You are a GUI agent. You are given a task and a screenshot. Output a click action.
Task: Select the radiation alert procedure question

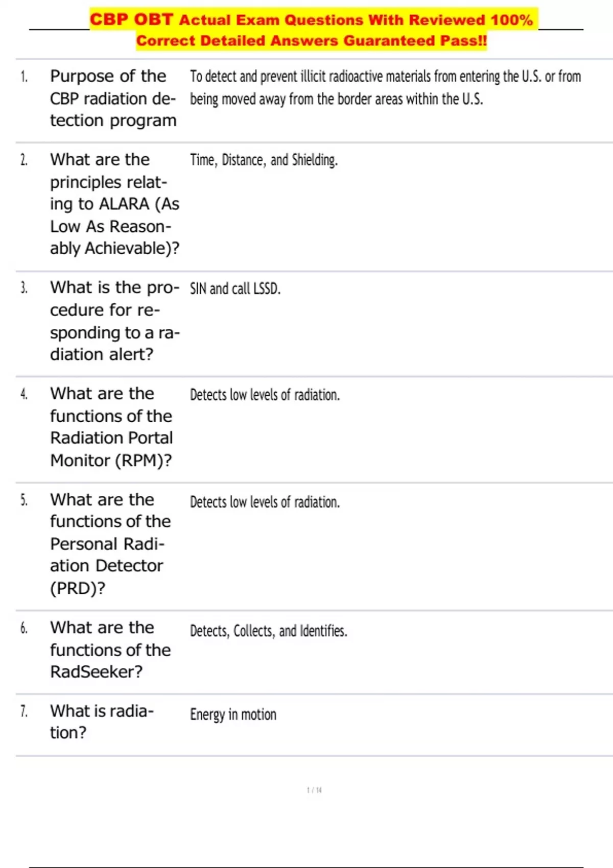coord(114,321)
